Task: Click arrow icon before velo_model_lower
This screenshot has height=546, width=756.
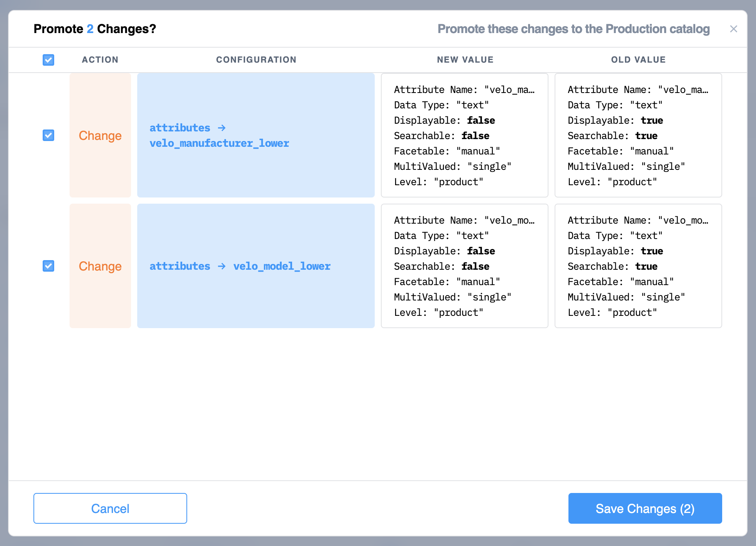Action: coord(222,266)
